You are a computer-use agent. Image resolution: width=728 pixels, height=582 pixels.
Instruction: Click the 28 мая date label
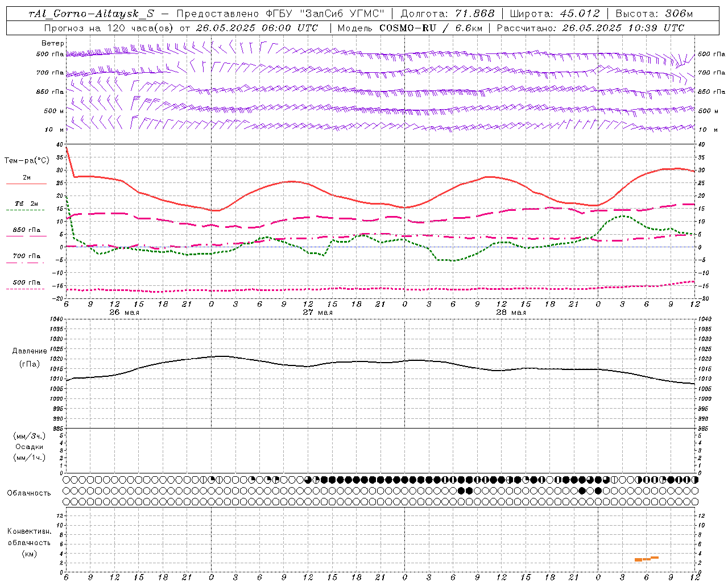tap(511, 313)
